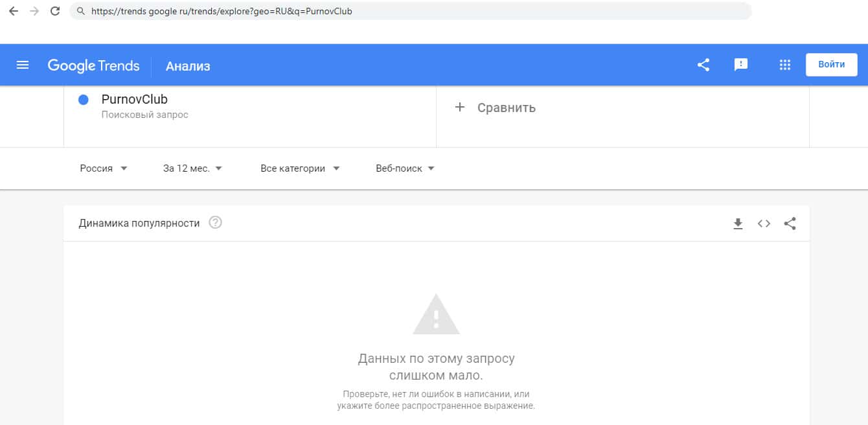This screenshot has width=868, height=425.
Task: Expand the Все категории dropdown
Action: click(300, 168)
